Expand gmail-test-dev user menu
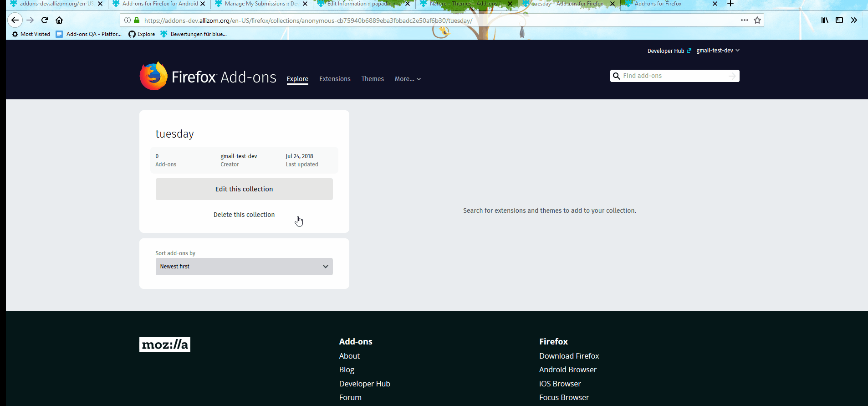This screenshot has height=406, width=868. [x=718, y=51]
